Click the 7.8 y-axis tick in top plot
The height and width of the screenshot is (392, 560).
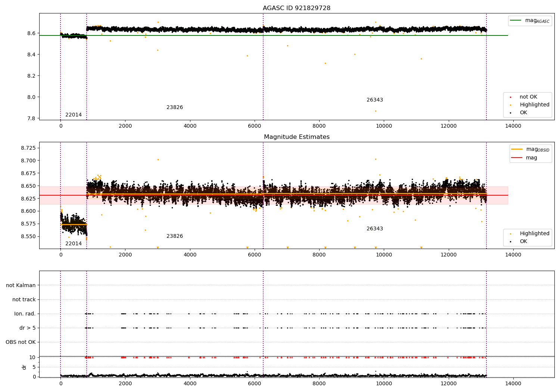click(31, 119)
